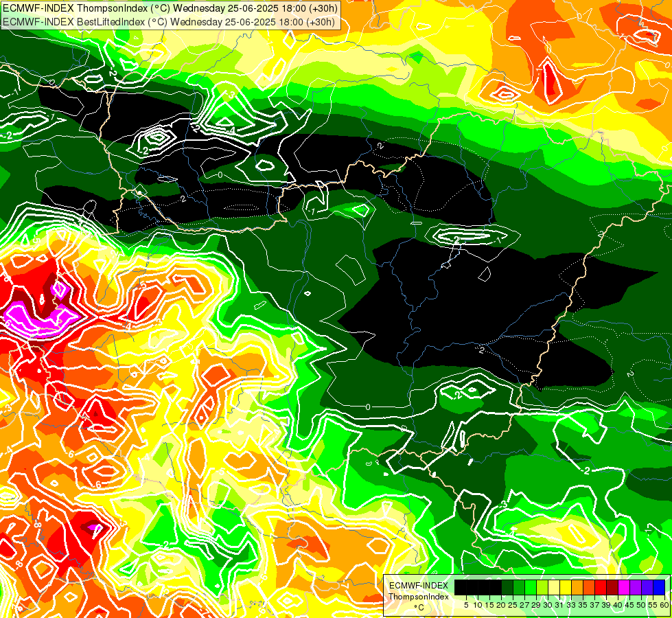
Task: Select the lime 29–30 legend swatch
Action: coord(542,588)
